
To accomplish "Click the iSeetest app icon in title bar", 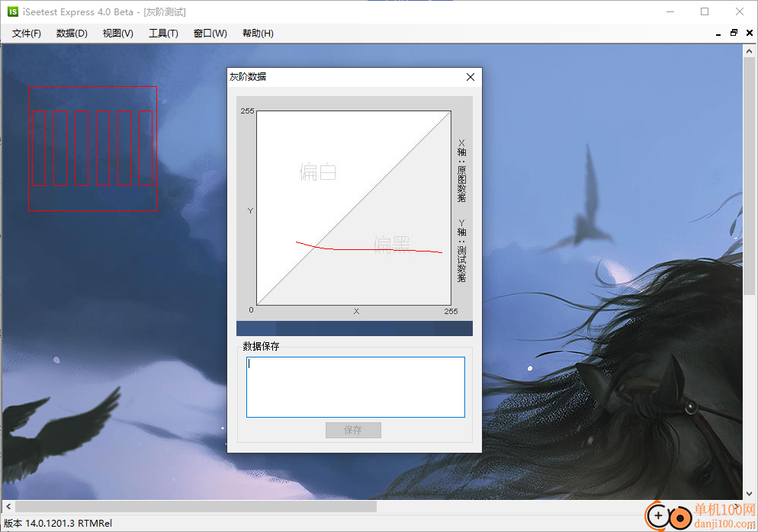I will [12, 11].
